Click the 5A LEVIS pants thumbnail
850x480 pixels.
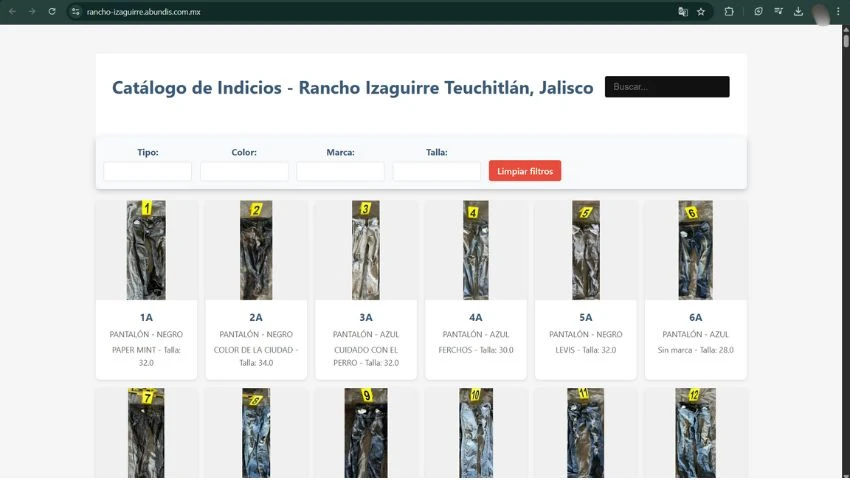tap(586, 249)
